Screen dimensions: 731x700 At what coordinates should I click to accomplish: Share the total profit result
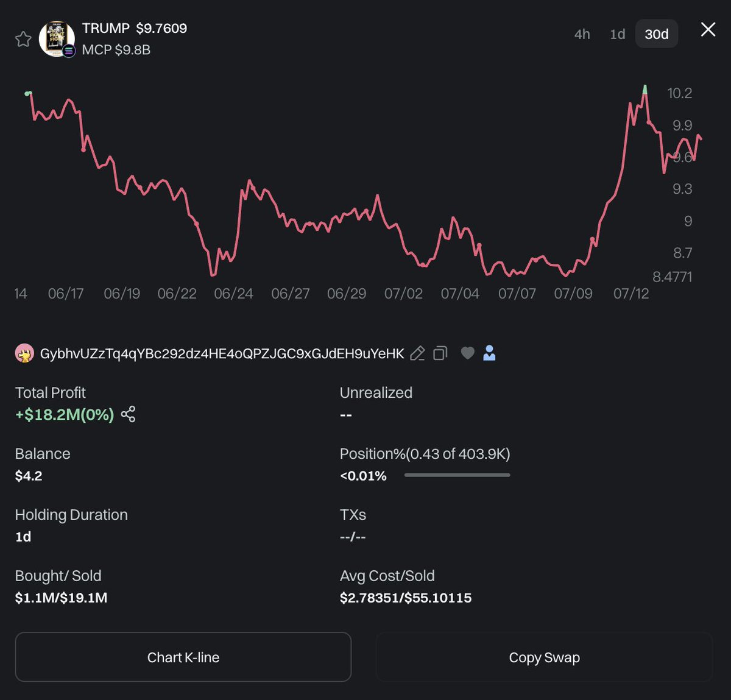(x=128, y=414)
